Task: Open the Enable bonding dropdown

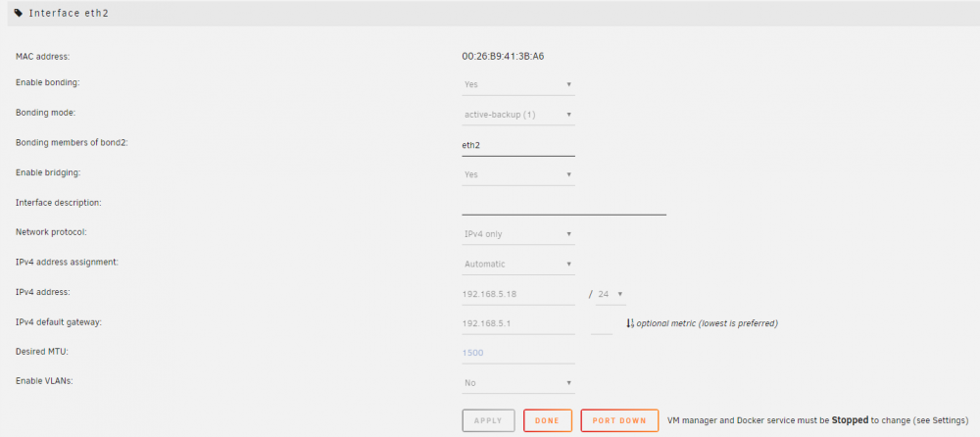Action: (x=518, y=84)
